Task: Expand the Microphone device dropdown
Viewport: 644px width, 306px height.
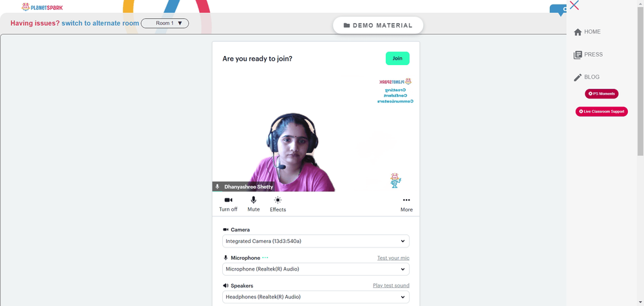Action: (x=316, y=269)
